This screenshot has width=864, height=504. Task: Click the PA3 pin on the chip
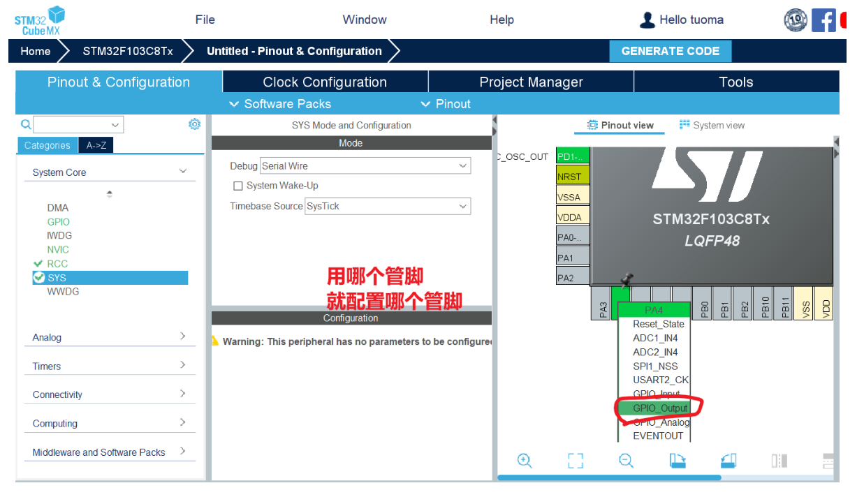pos(601,304)
